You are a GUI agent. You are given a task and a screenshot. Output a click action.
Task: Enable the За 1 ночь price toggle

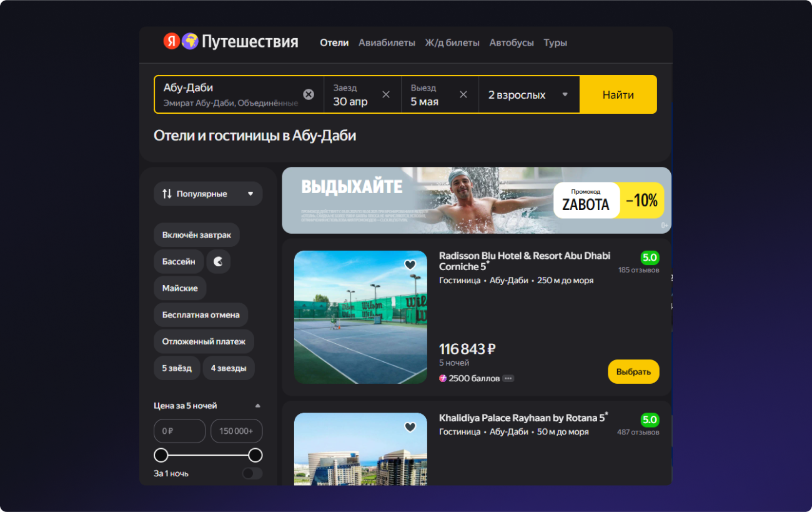click(252, 473)
